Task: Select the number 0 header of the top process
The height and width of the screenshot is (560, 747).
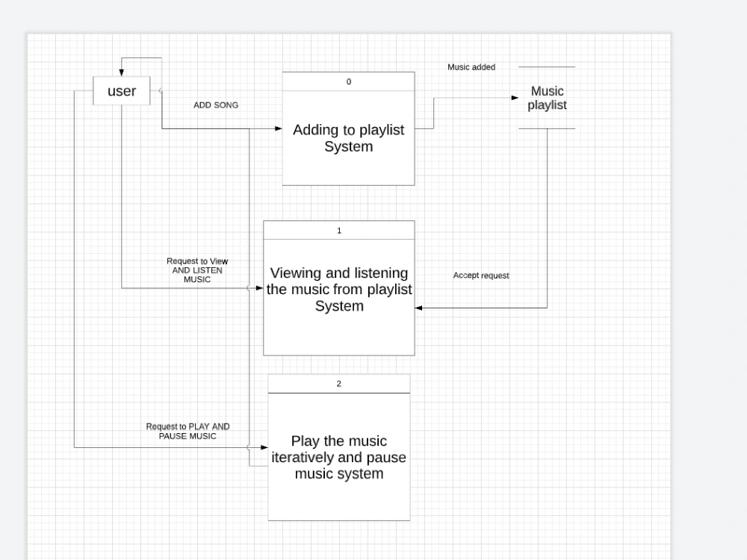Action: click(x=348, y=81)
